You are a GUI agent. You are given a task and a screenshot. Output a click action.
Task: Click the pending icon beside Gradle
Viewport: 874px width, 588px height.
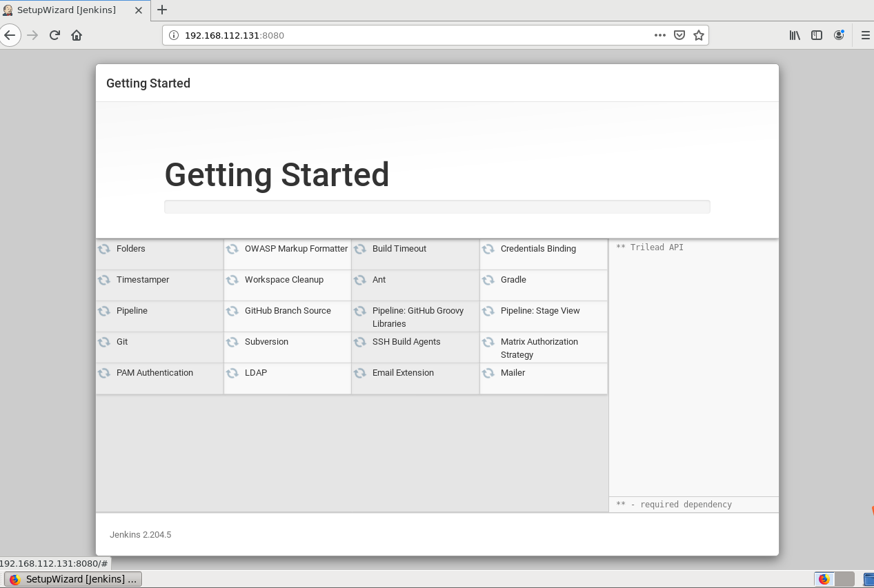(488, 280)
